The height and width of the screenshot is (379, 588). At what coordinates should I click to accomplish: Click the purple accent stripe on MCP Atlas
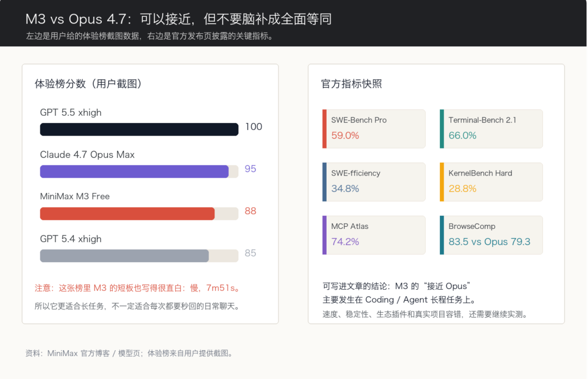(x=324, y=235)
